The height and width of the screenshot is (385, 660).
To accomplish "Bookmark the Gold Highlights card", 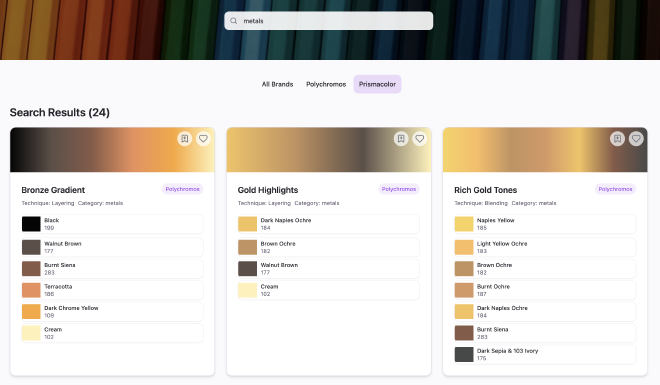I will [401, 138].
